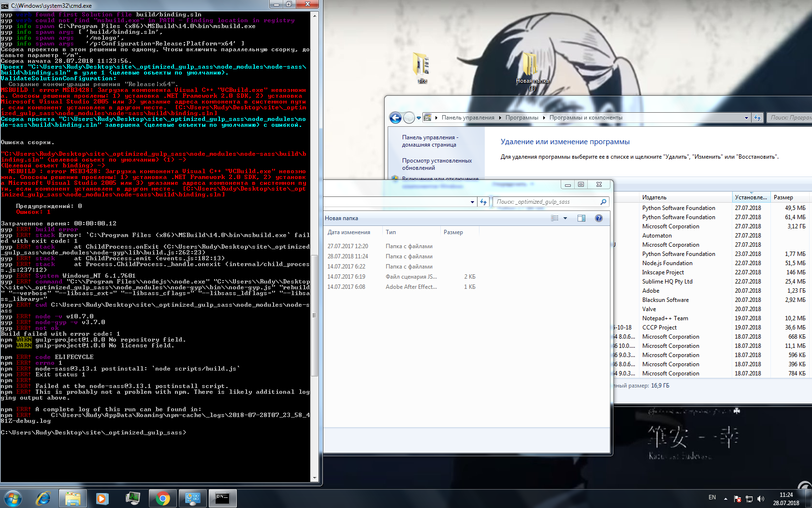Select the Новая папка (3) desktop folder

point(532,71)
